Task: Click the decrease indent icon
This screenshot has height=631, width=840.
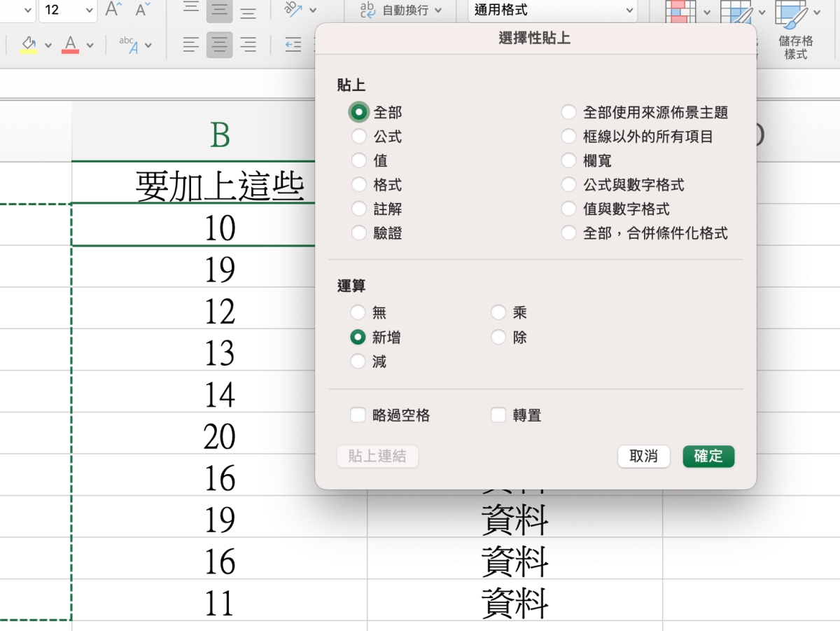Action: tap(293, 46)
